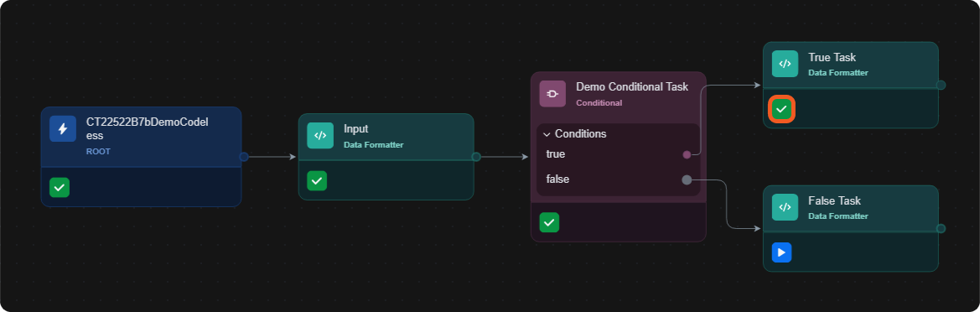Click the green checkmark under Demo Conditional Task
The image size is (980, 312).
pyautogui.click(x=549, y=222)
